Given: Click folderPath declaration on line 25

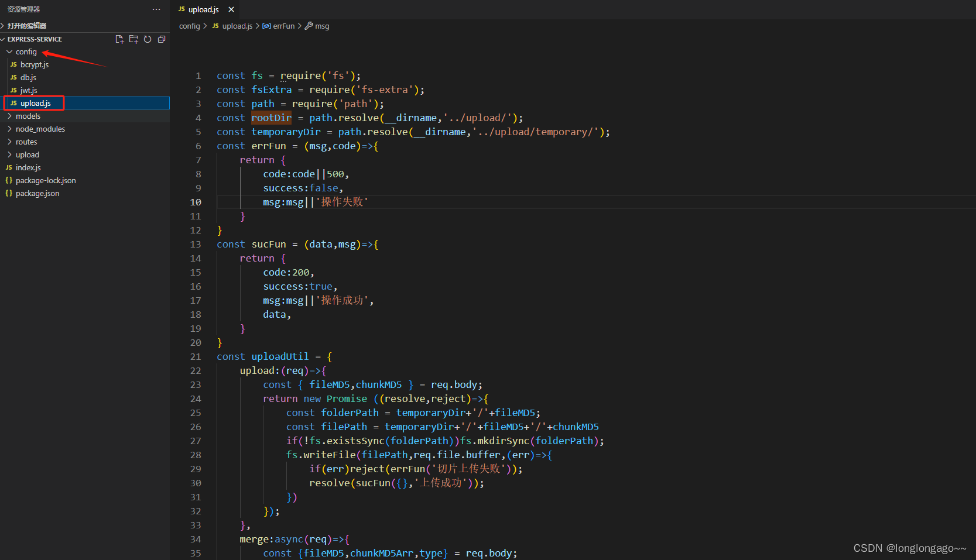Looking at the screenshot, I should [x=350, y=413].
